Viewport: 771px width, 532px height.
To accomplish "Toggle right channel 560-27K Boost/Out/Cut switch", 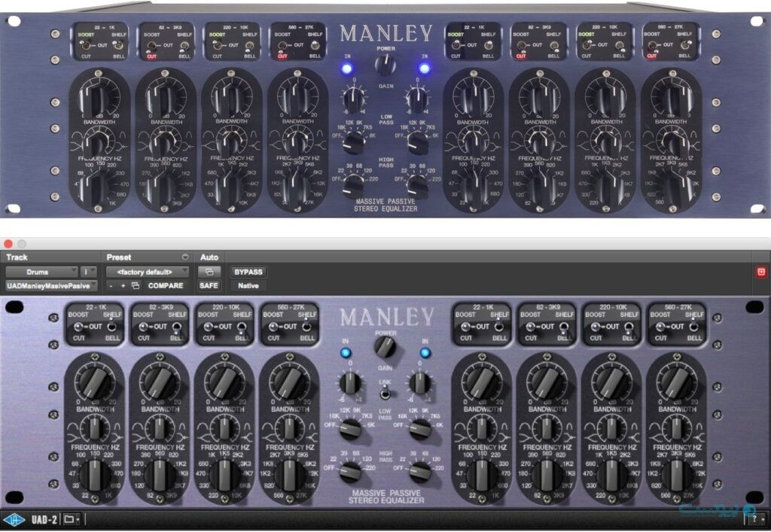I will 660,327.
